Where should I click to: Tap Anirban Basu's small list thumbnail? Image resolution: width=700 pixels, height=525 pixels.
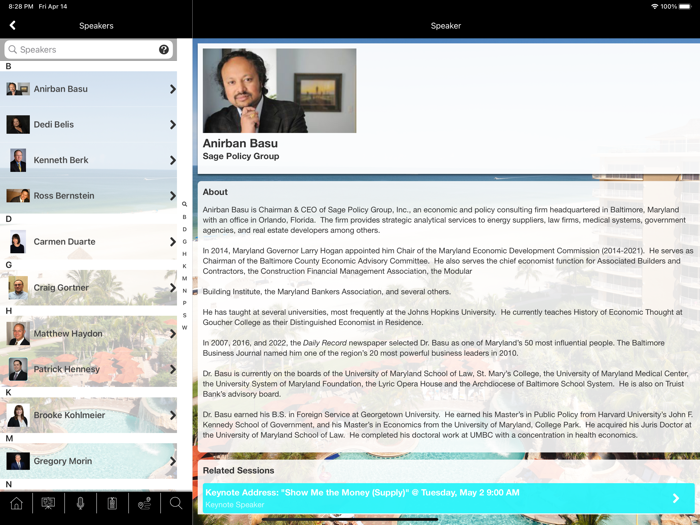[18, 89]
